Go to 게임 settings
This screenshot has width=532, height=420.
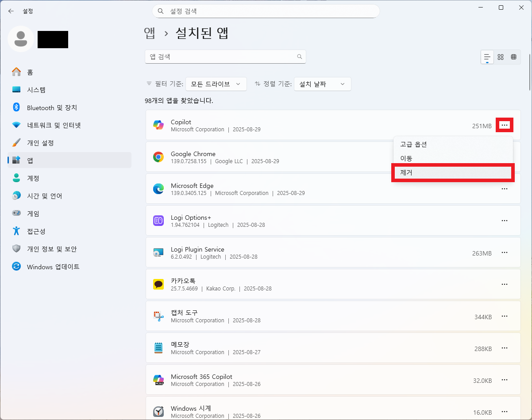point(69,214)
